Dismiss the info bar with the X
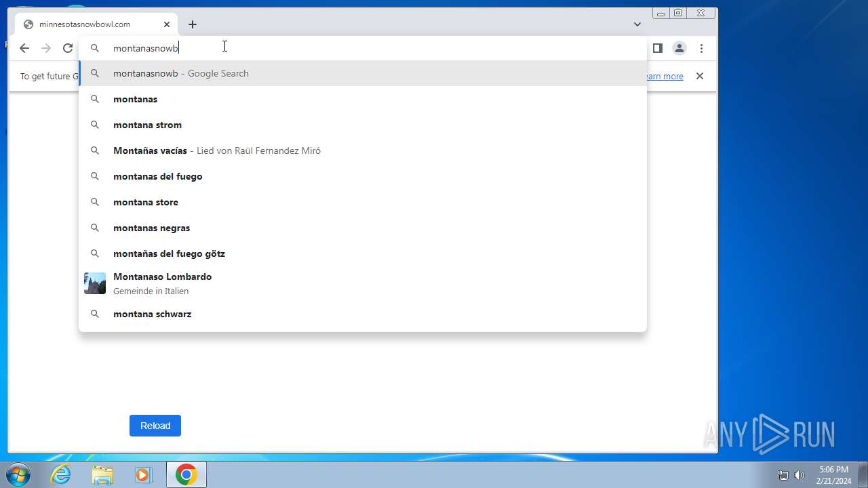Screen dimensions: 868x488 pos(700,76)
